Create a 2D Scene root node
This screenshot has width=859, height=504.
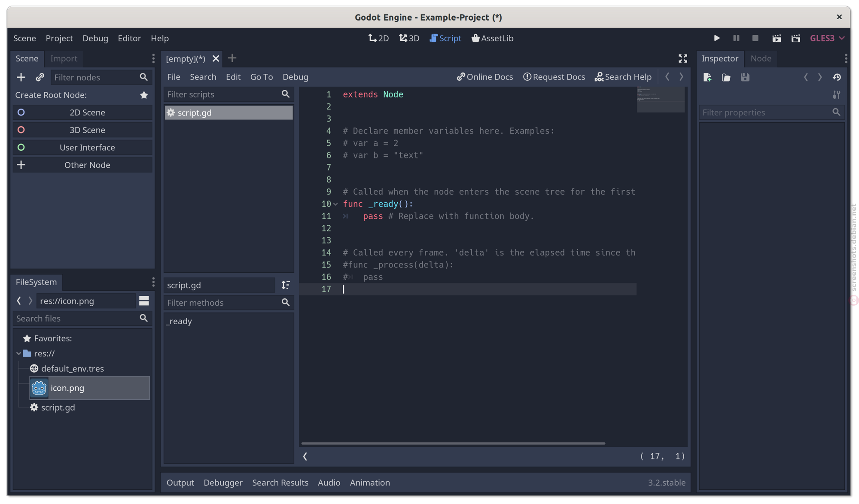click(x=82, y=112)
